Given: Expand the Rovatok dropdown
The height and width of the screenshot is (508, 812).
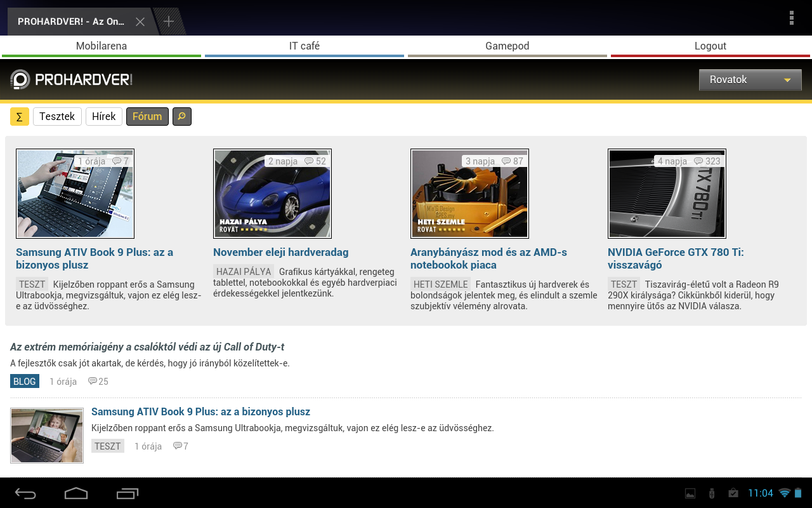Looking at the screenshot, I should [x=750, y=80].
